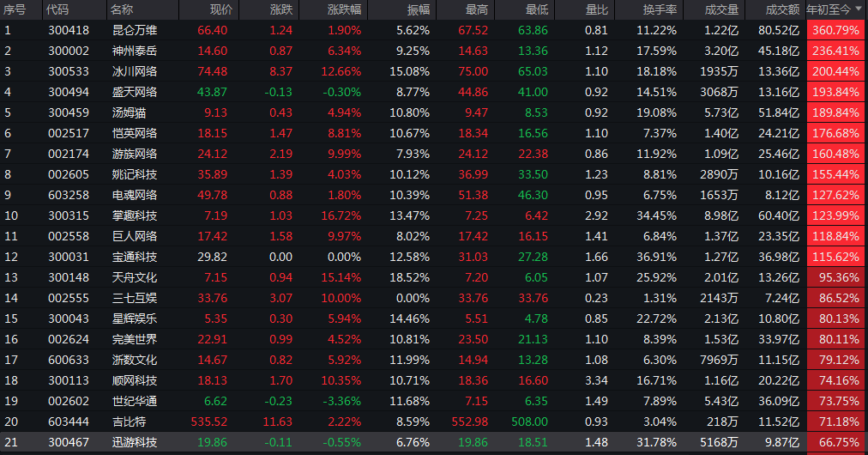868x455 pixels.
Task: Sort by the 量比 column header
Action: [x=597, y=9]
